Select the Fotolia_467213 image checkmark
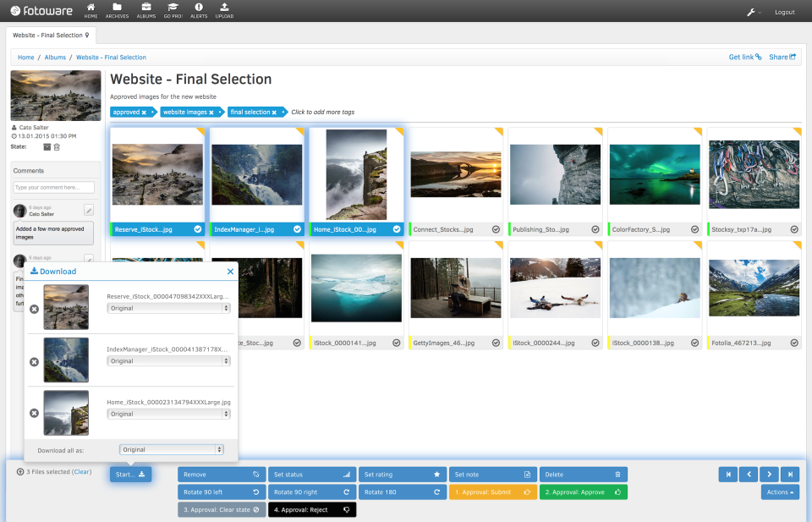Viewport: 812px width, 522px height. click(x=793, y=343)
